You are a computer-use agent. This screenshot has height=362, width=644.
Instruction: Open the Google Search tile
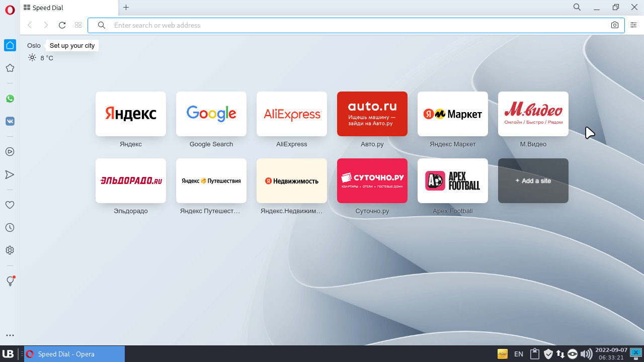pyautogui.click(x=211, y=114)
